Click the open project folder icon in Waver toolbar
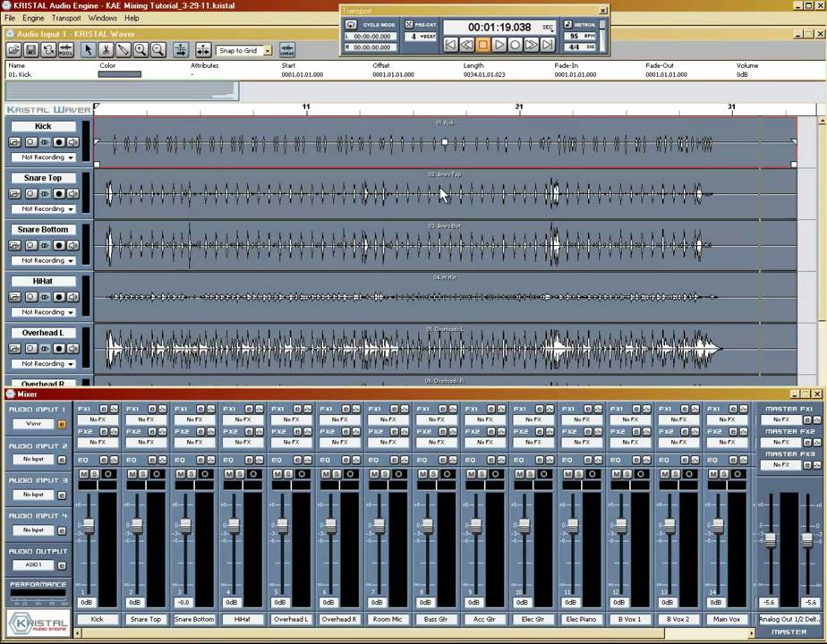 tap(14, 51)
